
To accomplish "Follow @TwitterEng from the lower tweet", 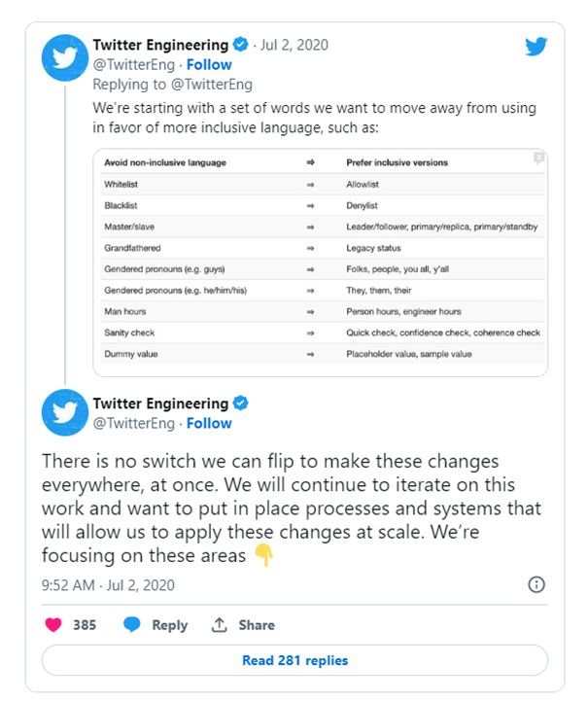I will pyautogui.click(x=209, y=423).
